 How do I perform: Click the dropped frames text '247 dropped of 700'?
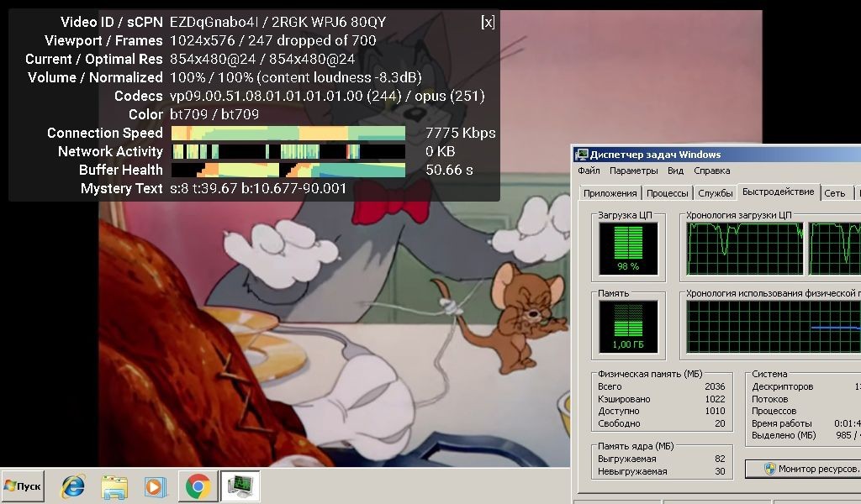(x=312, y=40)
